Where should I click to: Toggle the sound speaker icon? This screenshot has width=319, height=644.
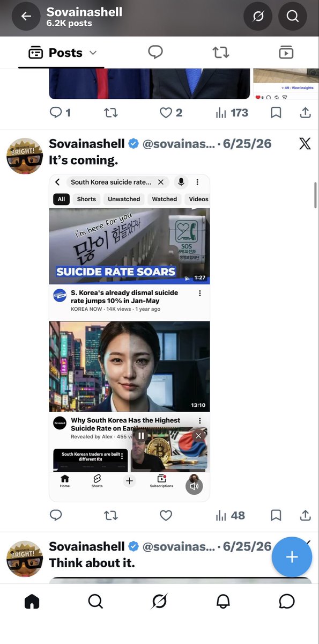click(194, 486)
